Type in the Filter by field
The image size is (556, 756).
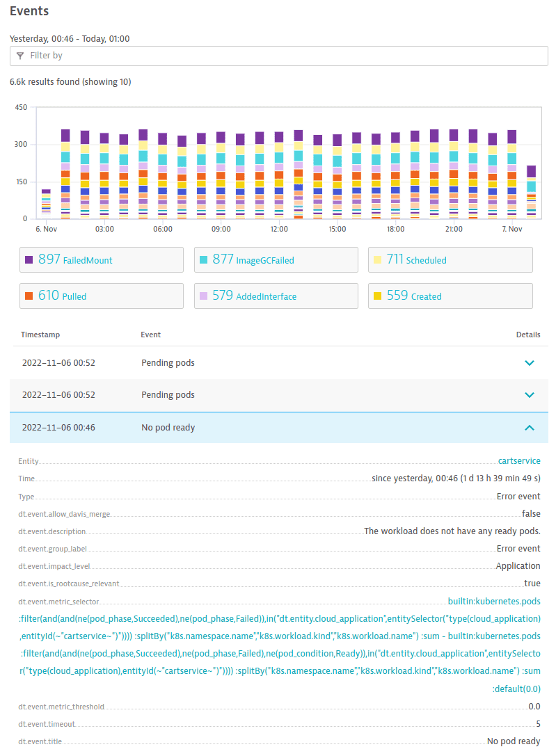278,56
